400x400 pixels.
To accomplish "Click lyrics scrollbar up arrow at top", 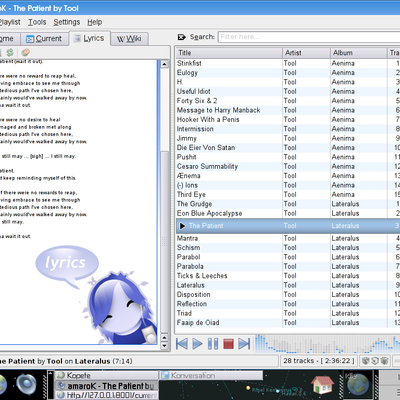I will (164, 64).
